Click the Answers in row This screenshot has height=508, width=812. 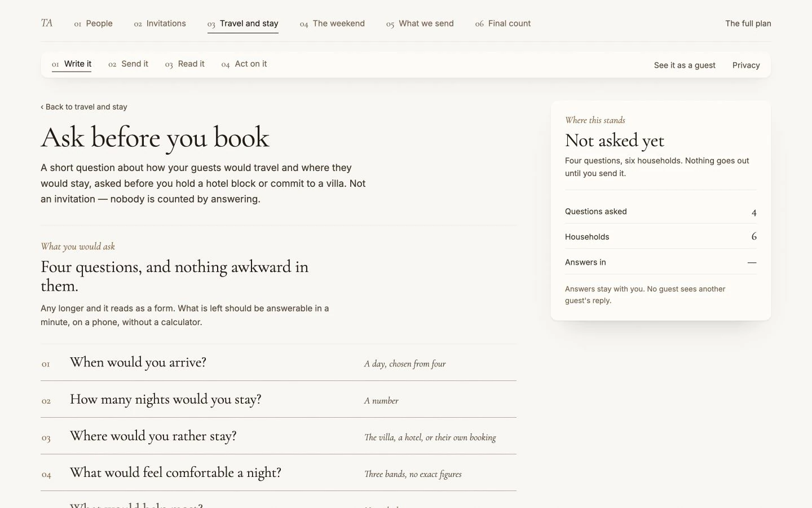pyautogui.click(x=661, y=262)
